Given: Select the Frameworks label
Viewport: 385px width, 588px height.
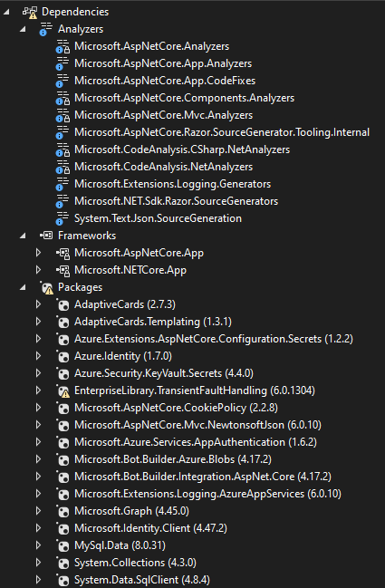Looking at the screenshot, I should pos(87,236).
